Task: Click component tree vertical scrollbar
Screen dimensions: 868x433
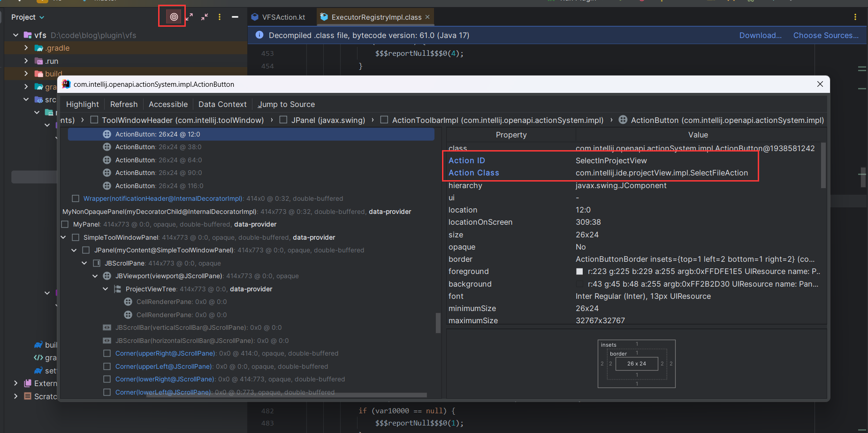Action: tap(438, 323)
